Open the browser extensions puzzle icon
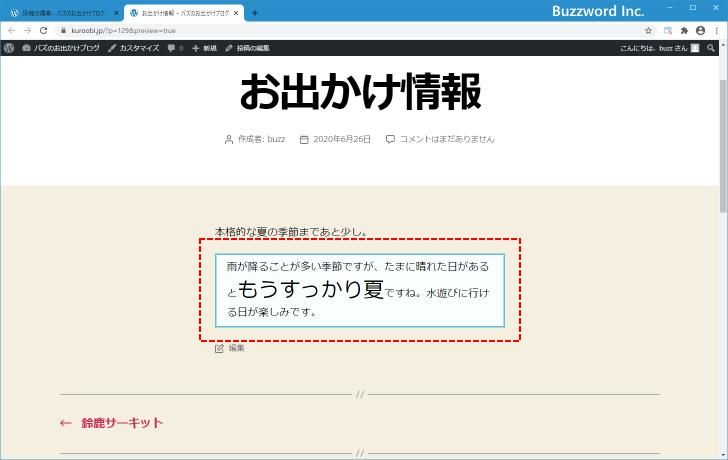 684,31
